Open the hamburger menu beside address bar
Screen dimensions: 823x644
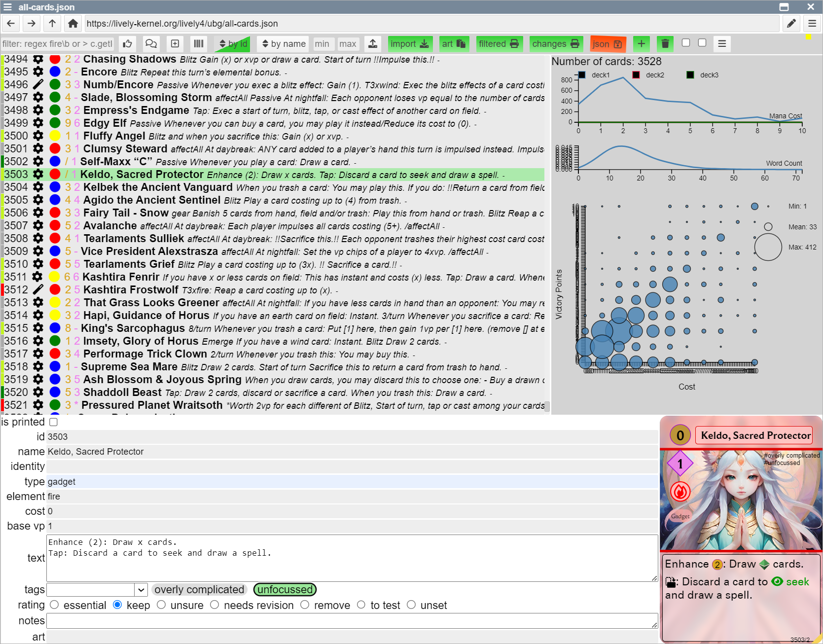click(x=812, y=23)
